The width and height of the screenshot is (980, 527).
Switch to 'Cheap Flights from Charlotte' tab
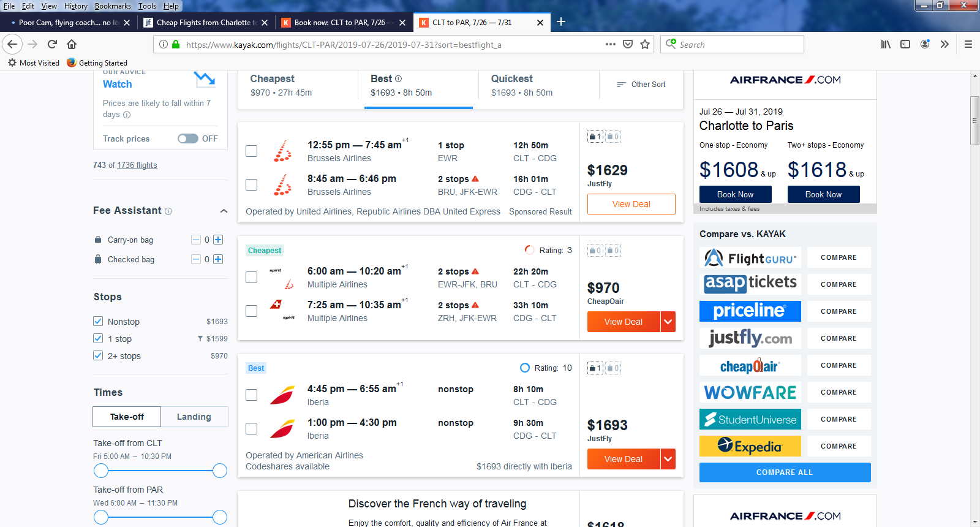pyautogui.click(x=206, y=23)
